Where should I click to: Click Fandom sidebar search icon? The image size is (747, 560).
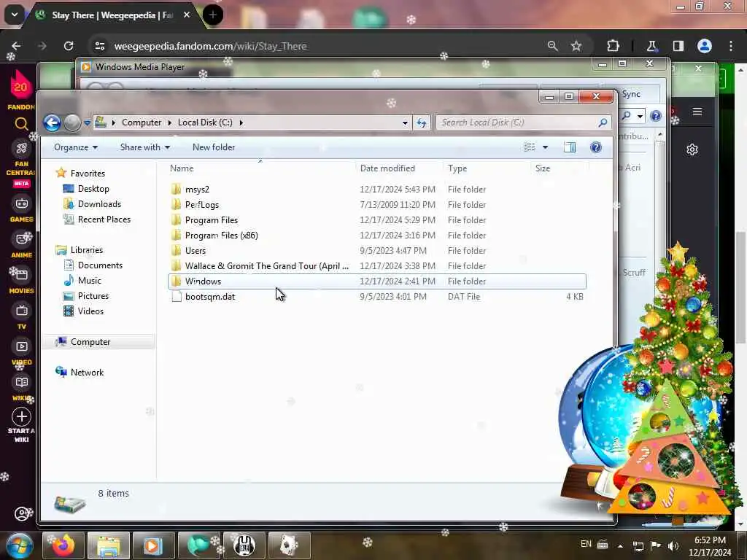click(21, 124)
